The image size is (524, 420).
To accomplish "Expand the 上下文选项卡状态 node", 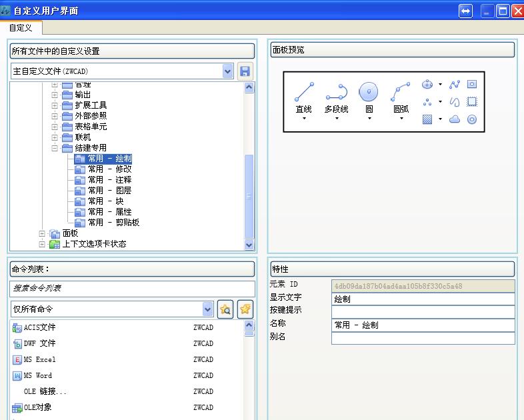I will click(x=43, y=244).
